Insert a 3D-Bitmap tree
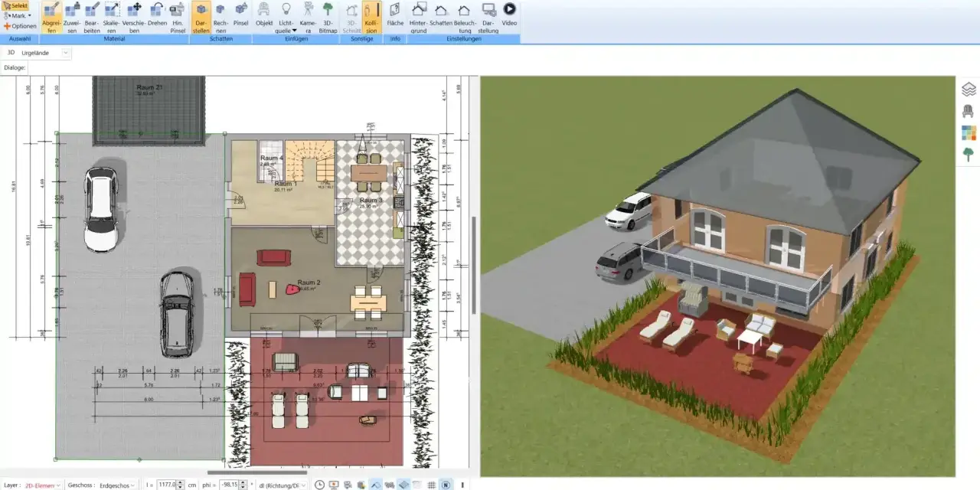Viewport: 980px width, 490px height. click(x=328, y=17)
